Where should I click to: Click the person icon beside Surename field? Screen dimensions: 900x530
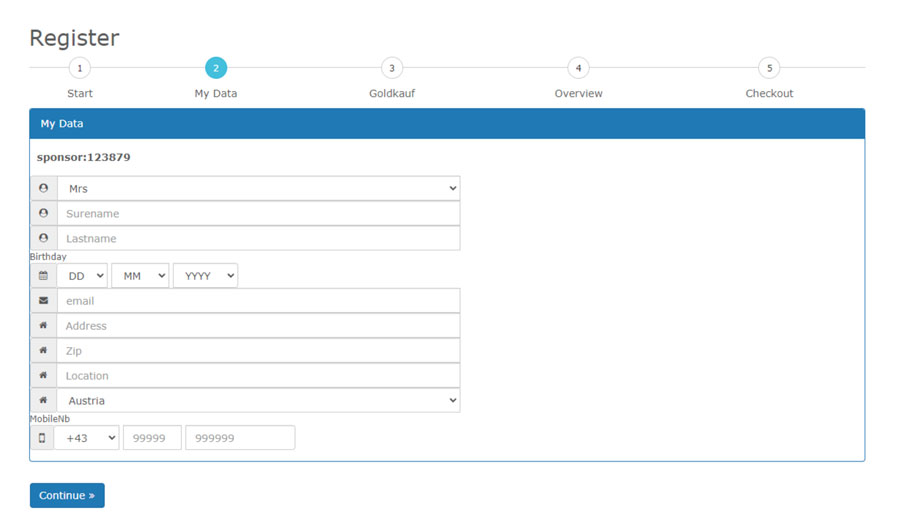[43, 213]
